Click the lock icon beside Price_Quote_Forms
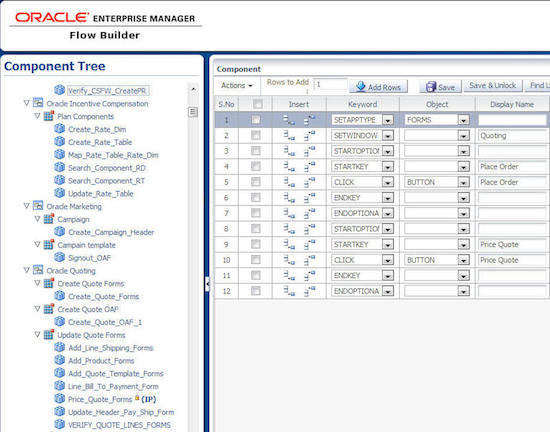Screen dimensions: 550x432 point(137,398)
